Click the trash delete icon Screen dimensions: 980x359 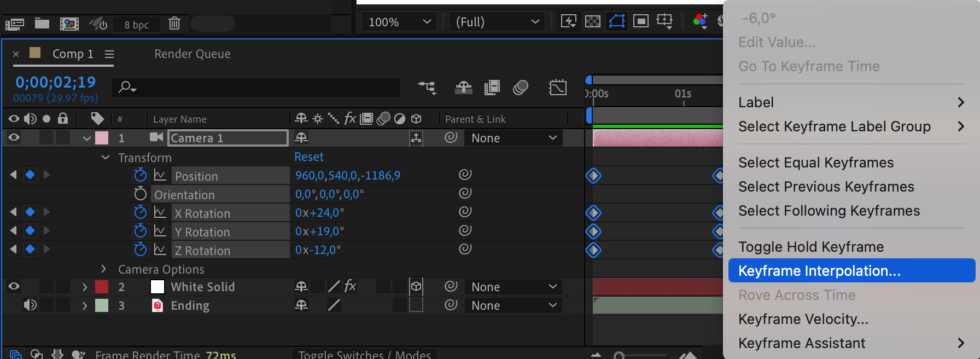pyautogui.click(x=174, y=24)
